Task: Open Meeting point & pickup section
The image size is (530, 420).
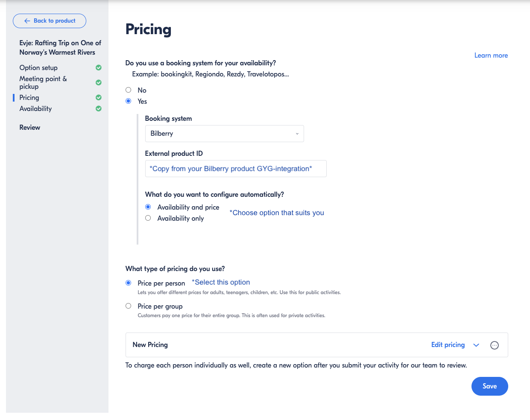Action: tap(43, 82)
